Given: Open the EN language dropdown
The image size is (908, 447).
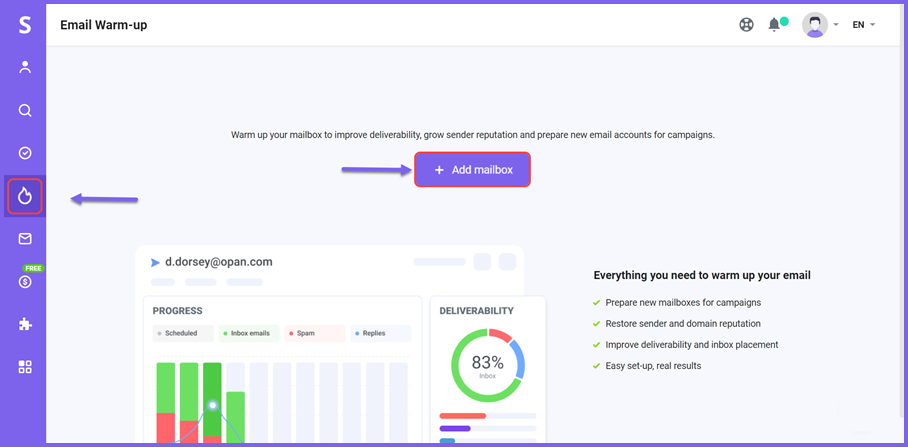Looking at the screenshot, I should 863,25.
